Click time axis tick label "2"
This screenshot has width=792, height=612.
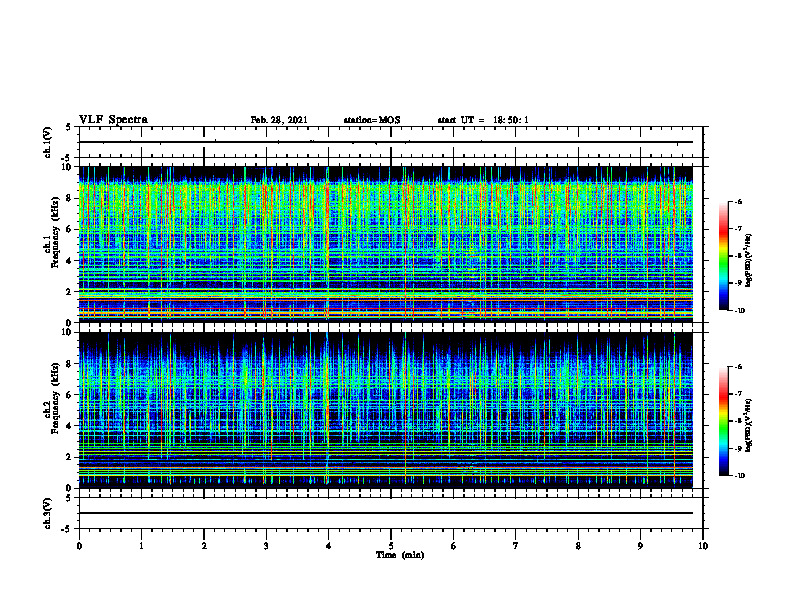pyautogui.click(x=204, y=546)
